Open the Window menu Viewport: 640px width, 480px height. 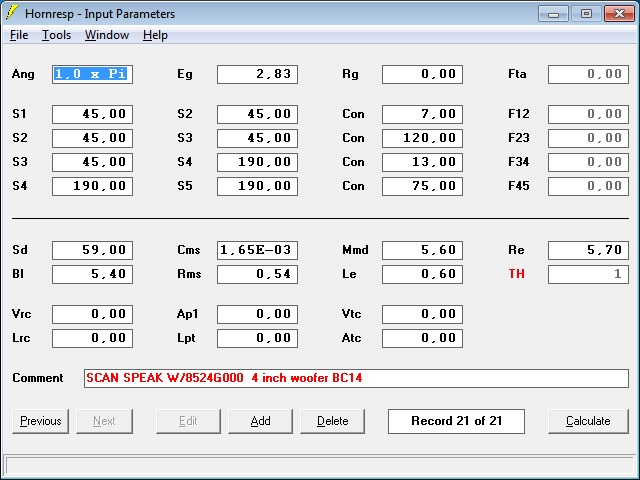tap(107, 35)
